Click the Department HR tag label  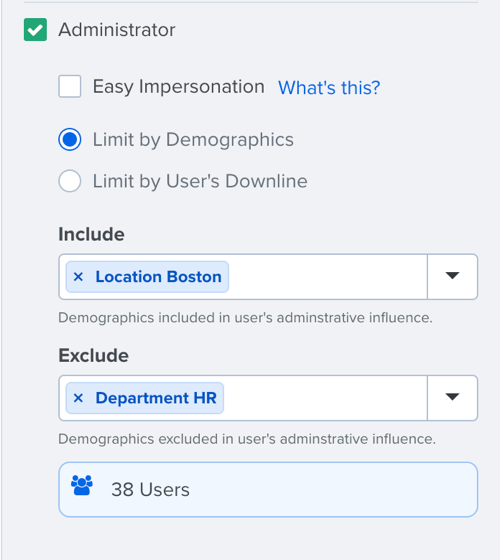pyautogui.click(x=156, y=398)
